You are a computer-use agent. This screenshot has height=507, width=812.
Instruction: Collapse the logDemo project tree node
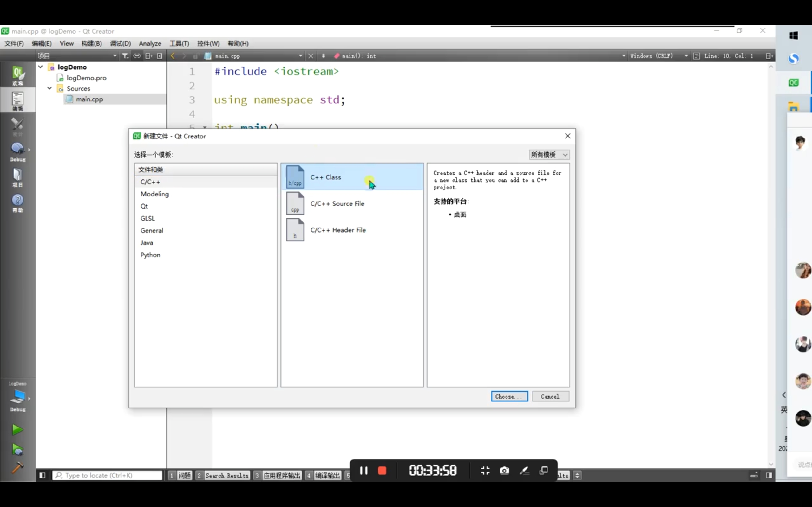[x=41, y=67]
